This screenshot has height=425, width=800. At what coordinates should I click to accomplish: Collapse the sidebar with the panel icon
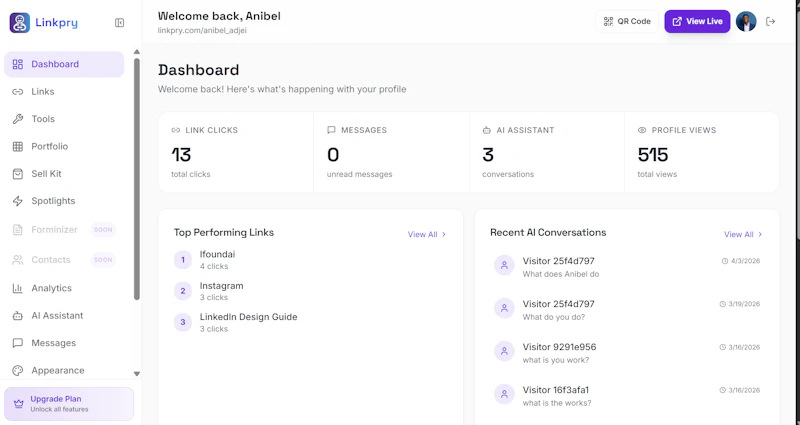tap(119, 22)
